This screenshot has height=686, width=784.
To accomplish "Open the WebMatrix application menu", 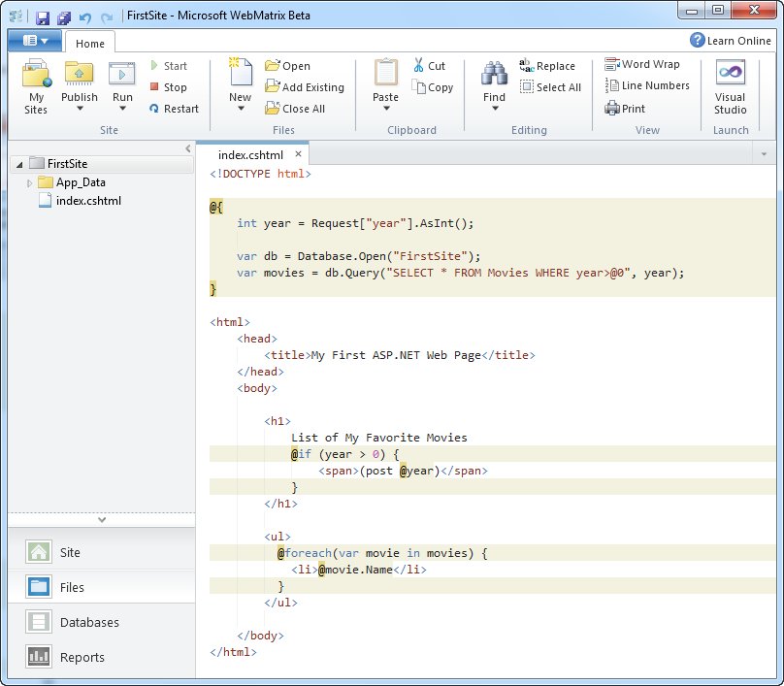I will [35, 41].
